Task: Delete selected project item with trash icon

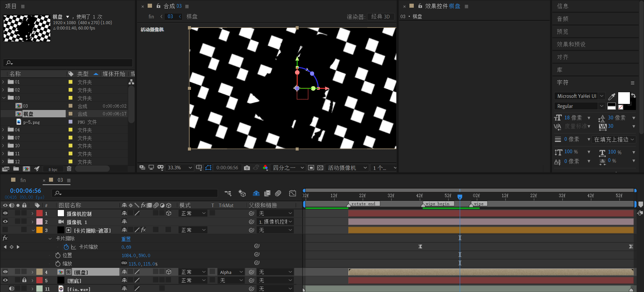Action: (x=69, y=169)
